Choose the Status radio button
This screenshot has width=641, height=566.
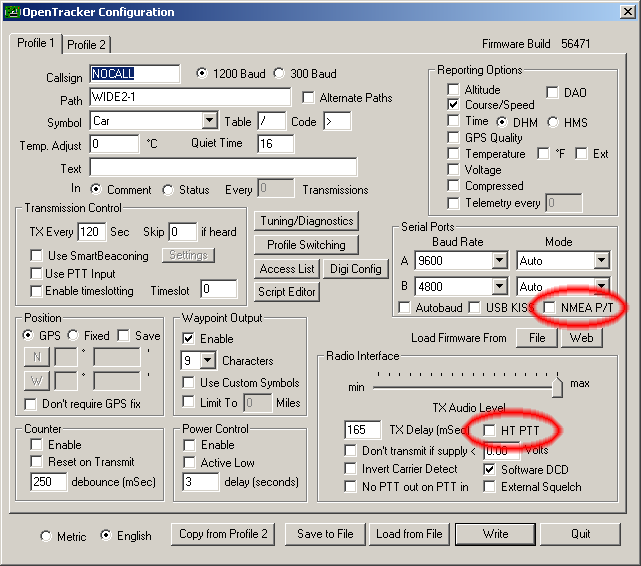click(168, 190)
